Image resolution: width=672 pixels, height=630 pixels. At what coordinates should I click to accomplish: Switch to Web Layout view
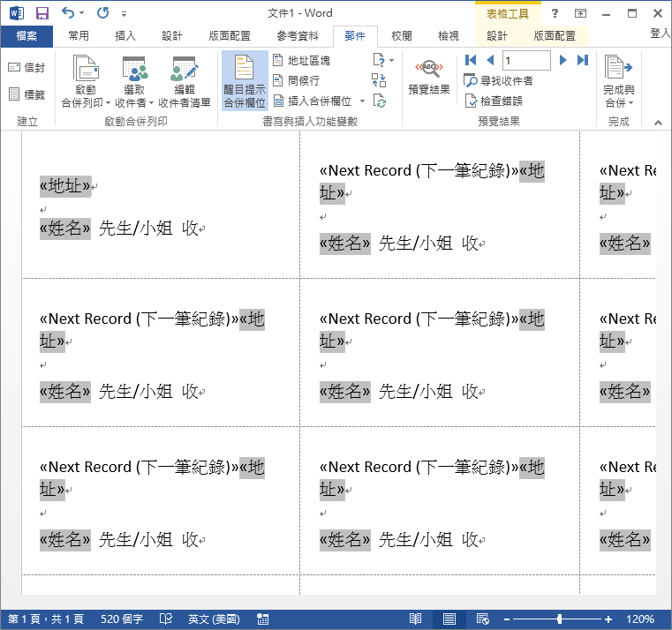482,619
